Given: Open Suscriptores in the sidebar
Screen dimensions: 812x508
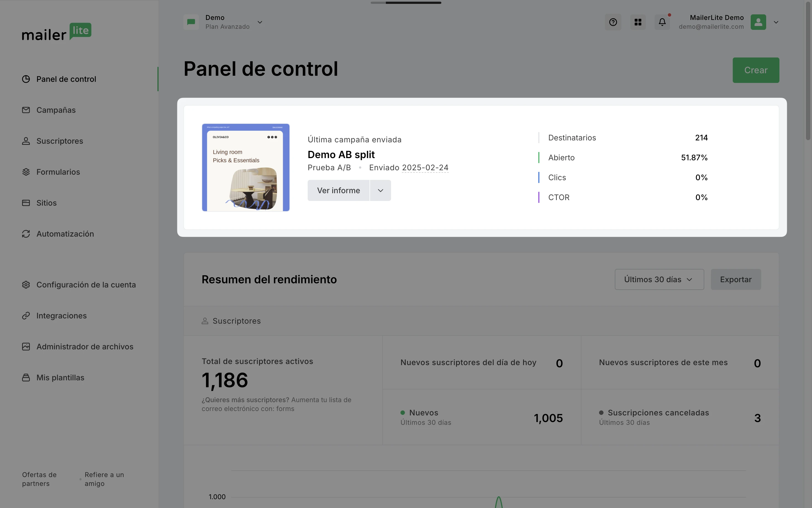Looking at the screenshot, I should pos(59,141).
